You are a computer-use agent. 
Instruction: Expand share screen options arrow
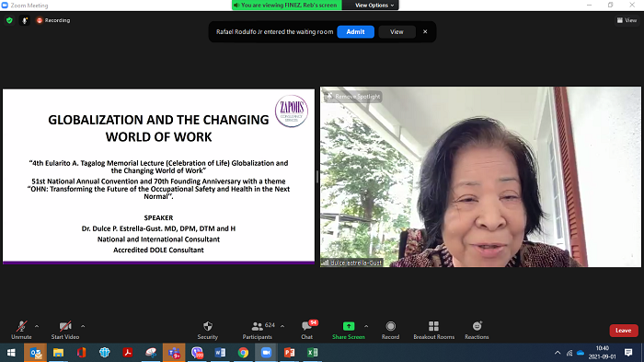tap(366, 326)
